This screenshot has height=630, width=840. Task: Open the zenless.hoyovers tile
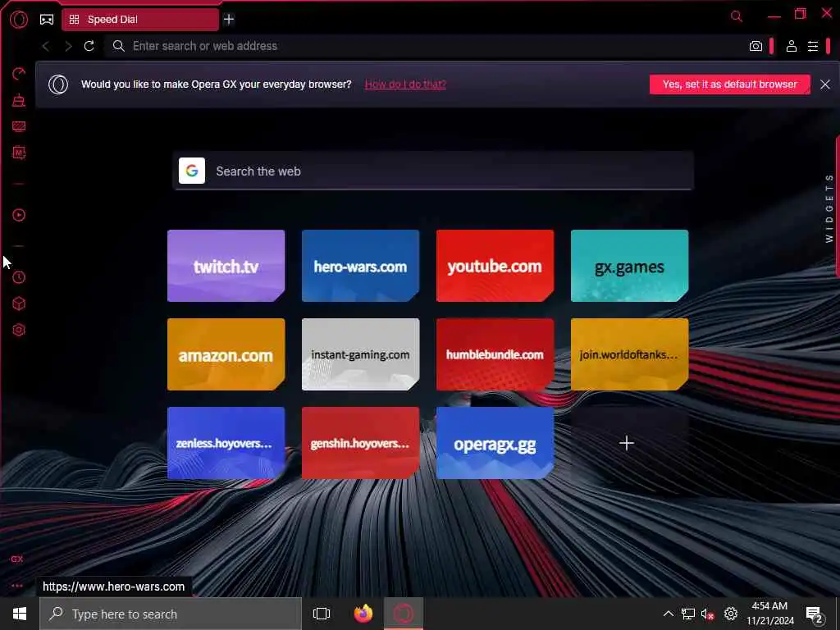pos(226,442)
